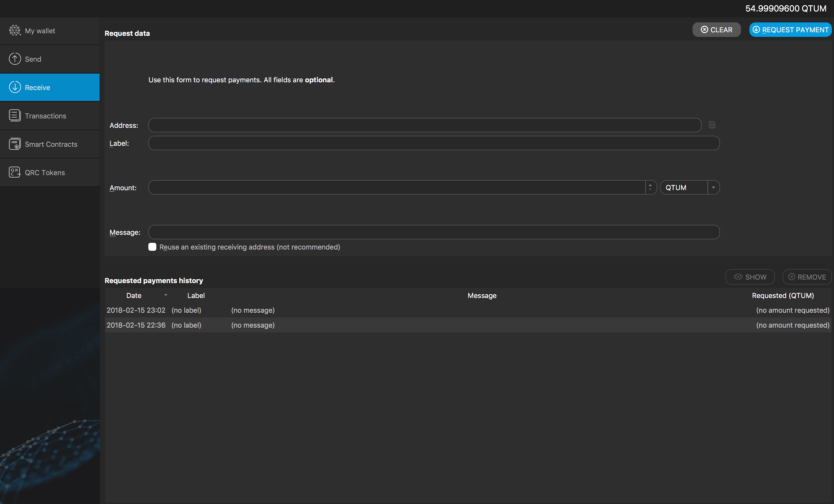834x504 pixels.
Task: Click the Show payment history icon
Action: [738, 277]
